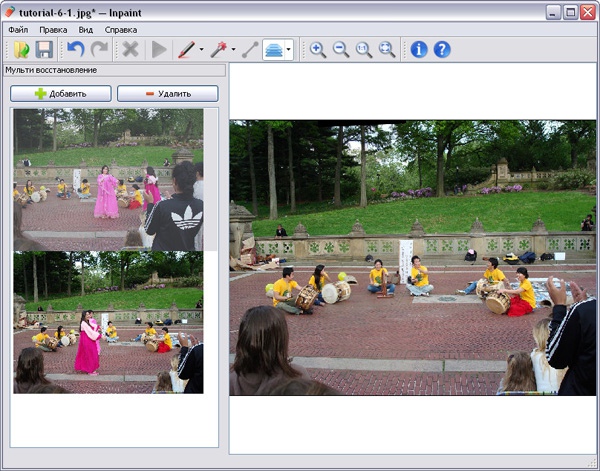Select the red marker tool
Screen dimensions: 600x471
(186, 49)
